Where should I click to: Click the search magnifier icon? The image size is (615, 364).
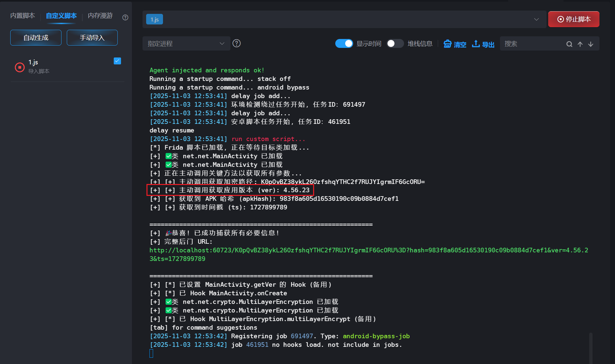point(569,44)
